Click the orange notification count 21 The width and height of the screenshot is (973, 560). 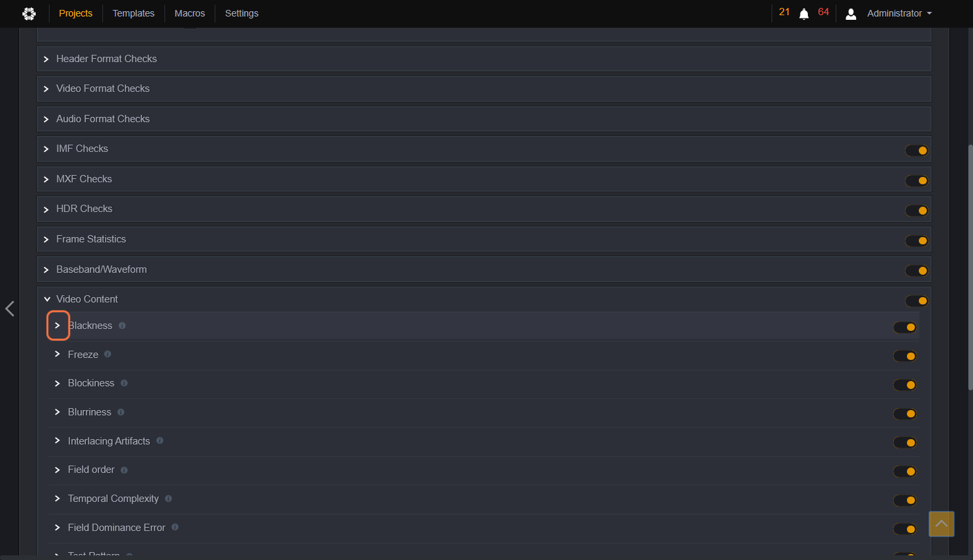point(785,12)
